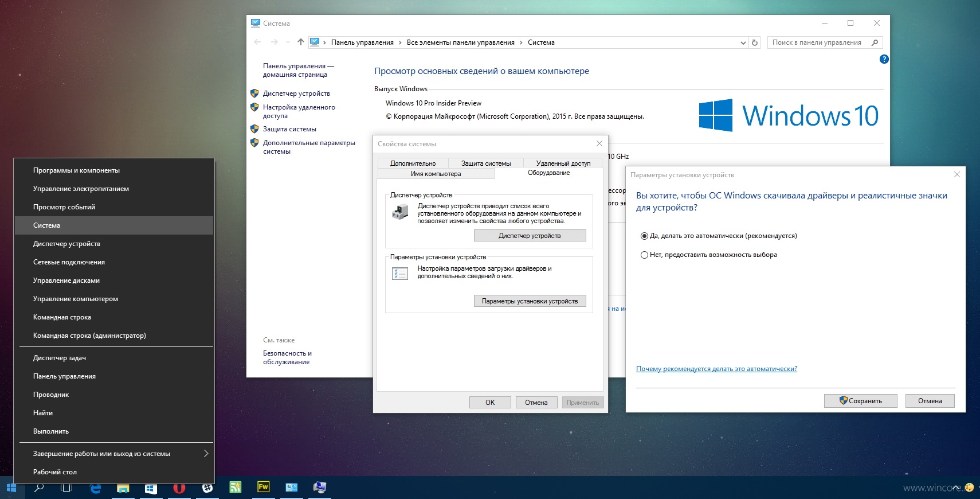Viewport: 980px width, 499px height.
Task: Launch 'Диспетчер задач' from the menu
Action: (114, 358)
